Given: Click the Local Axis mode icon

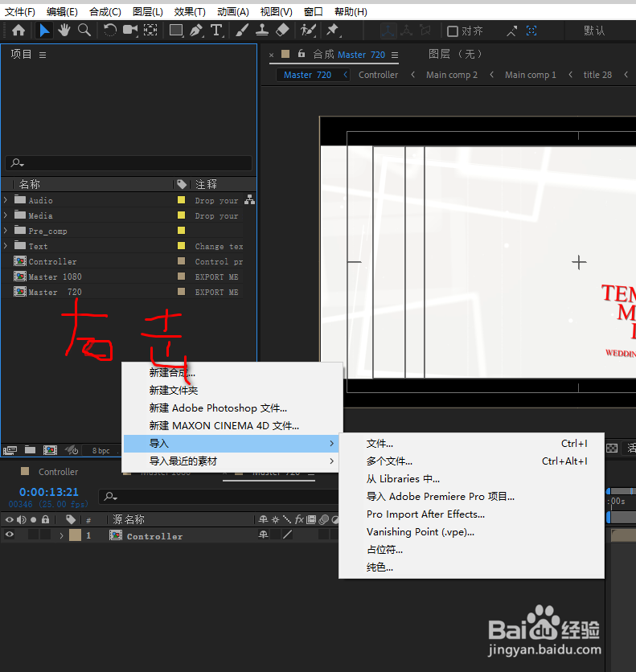Looking at the screenshot, I should pos(388,31).
